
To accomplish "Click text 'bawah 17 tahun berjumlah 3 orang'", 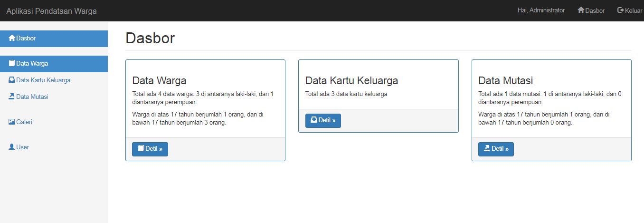I will pos(179,123).
